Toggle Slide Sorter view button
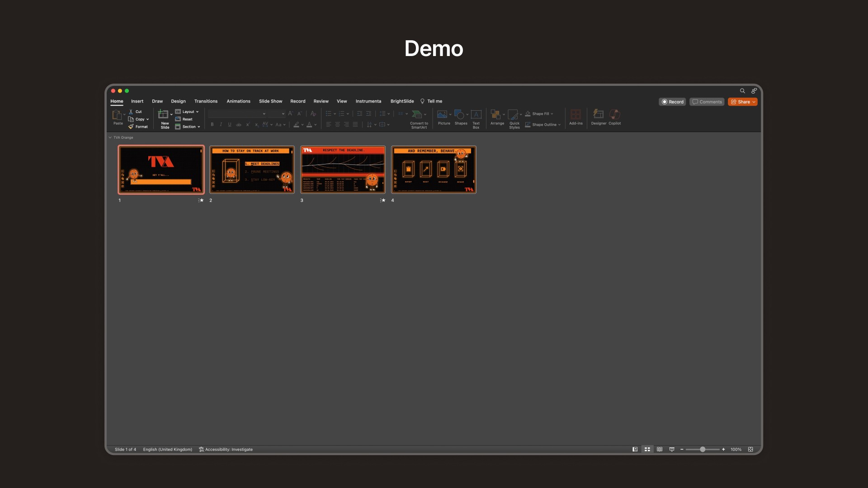Viewport: 868px width, 488px height. point(647,450)
